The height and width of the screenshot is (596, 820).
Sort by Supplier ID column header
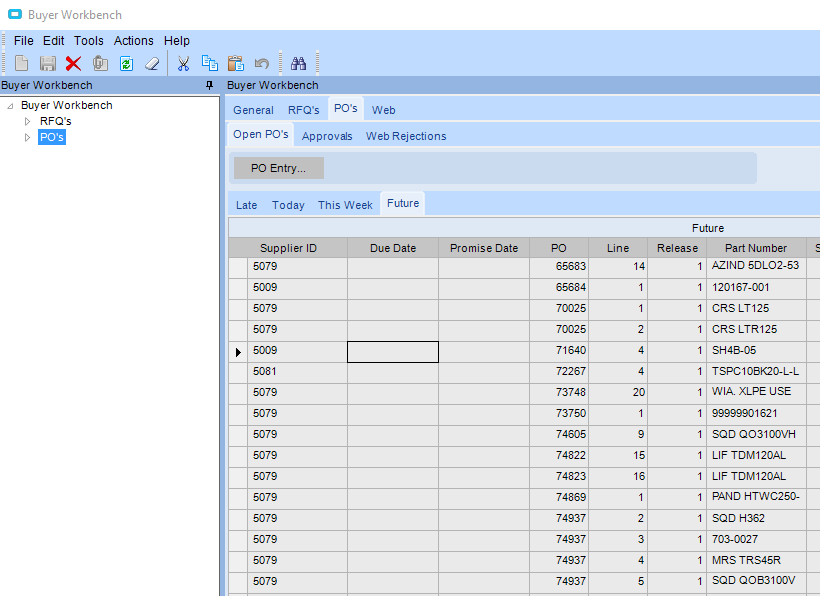[x=288, y=248]
